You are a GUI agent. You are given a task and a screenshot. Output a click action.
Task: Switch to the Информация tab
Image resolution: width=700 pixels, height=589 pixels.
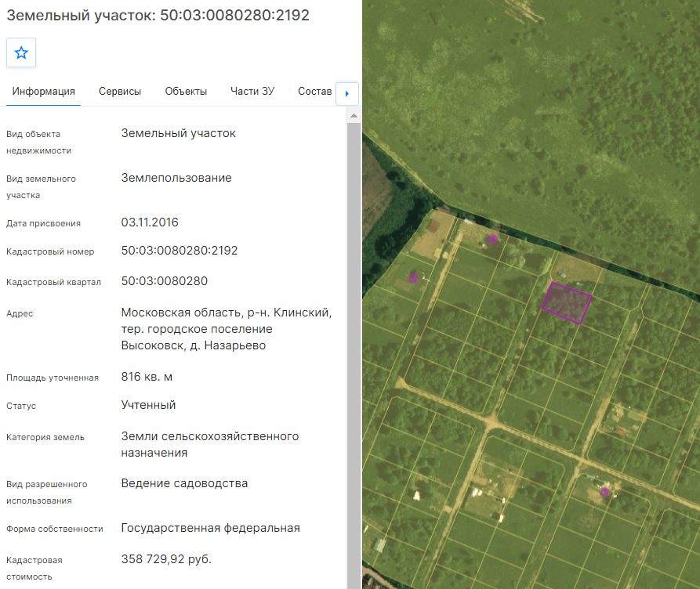[x=43, y=92]
